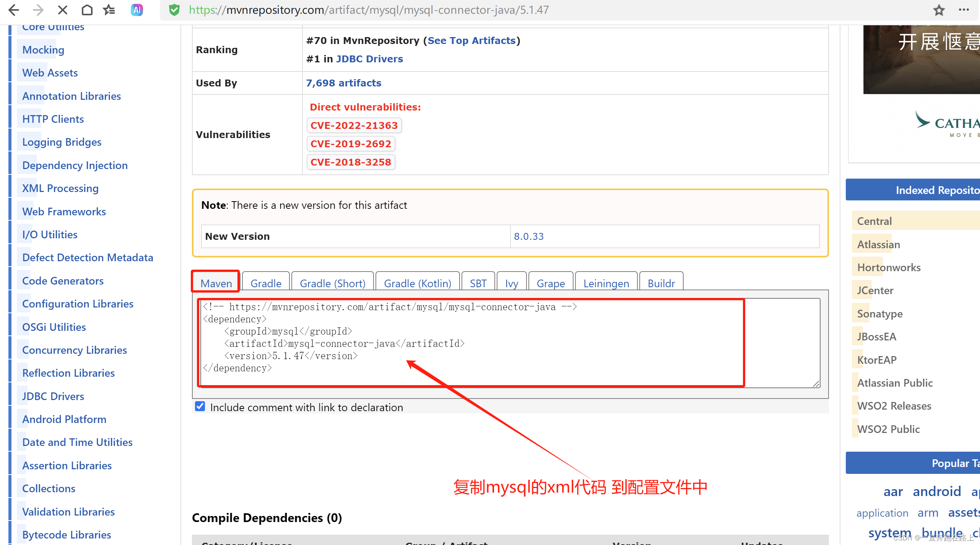Open the SBT tab
The height and width of the screenshot is (545, 980).
[478, 283]
